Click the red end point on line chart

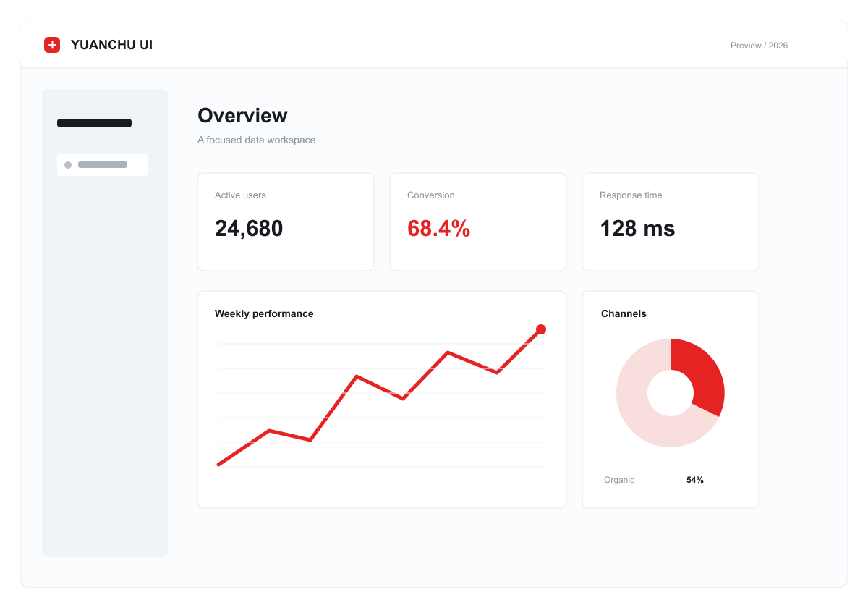pos(541,329)
